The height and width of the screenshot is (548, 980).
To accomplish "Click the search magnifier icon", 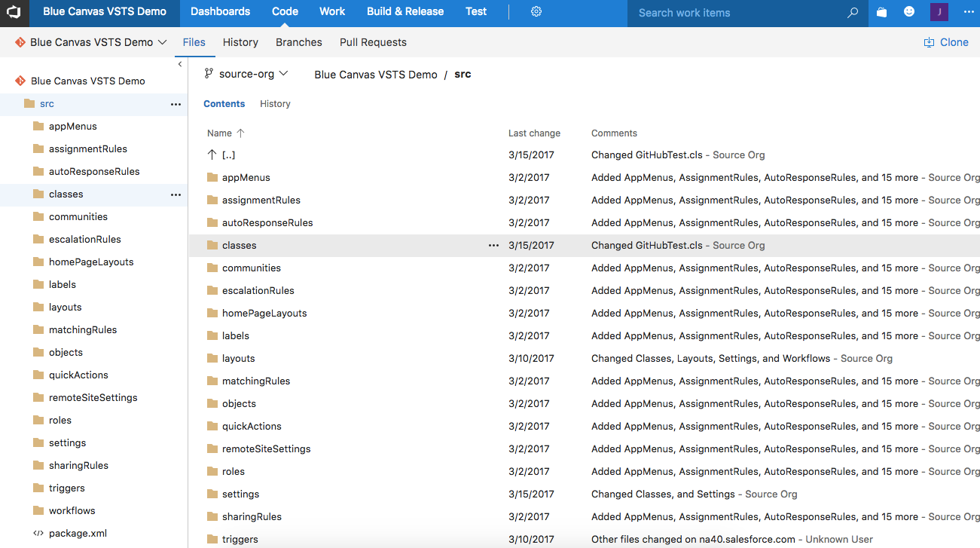I will (x=853, y=13).
